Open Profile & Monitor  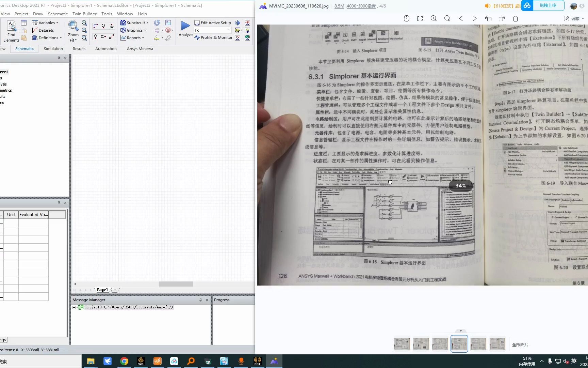click(x=213, y=37)
